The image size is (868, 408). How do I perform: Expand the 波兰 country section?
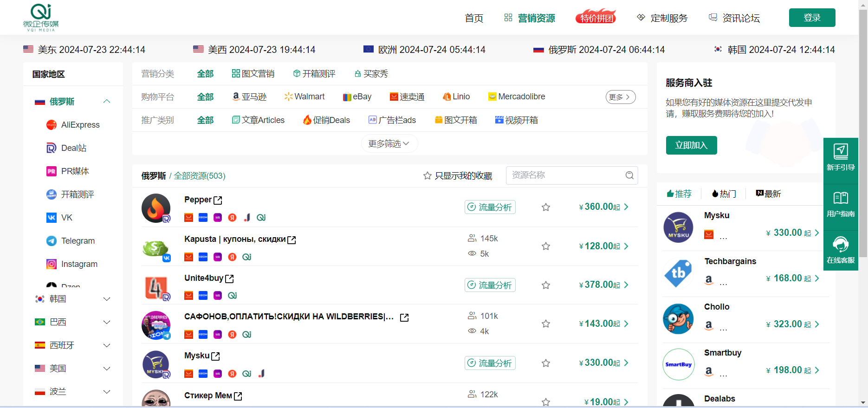click(107, 392)
